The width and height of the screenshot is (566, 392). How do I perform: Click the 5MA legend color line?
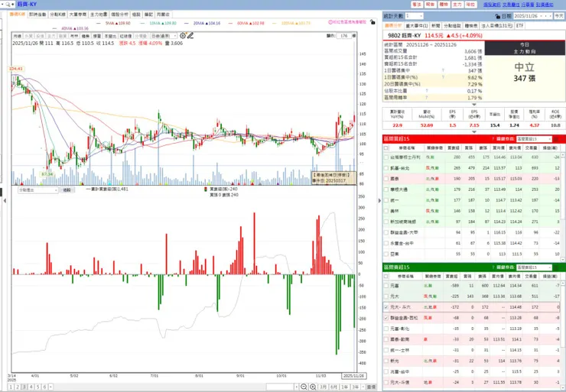click(x=99, y=23)
